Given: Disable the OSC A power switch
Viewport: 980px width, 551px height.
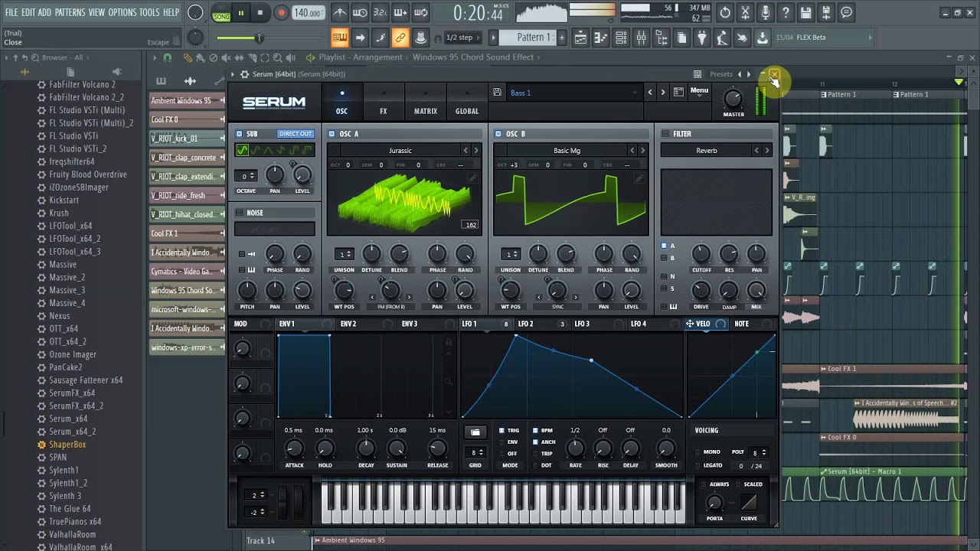Looking at the screenshot, I should (332, 134).
